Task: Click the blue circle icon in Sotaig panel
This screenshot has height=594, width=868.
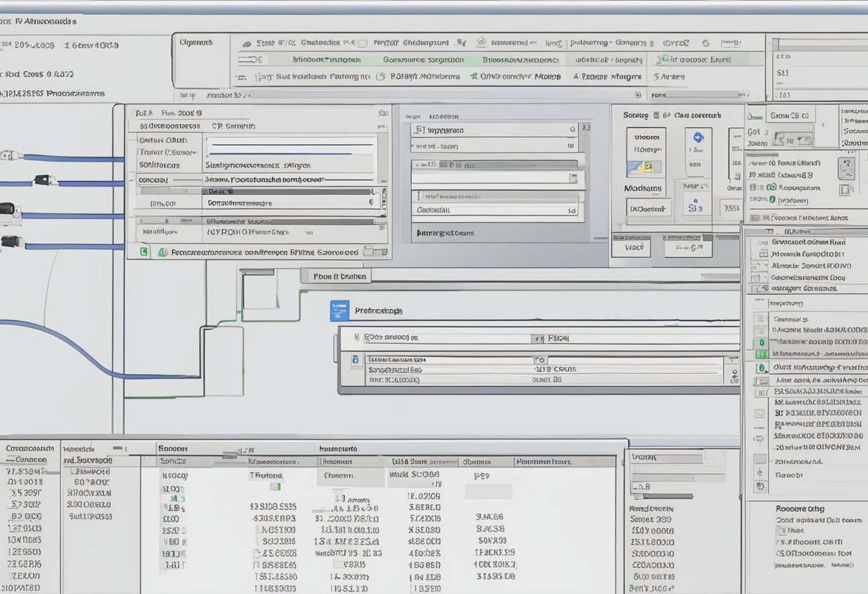Action: 697,138
